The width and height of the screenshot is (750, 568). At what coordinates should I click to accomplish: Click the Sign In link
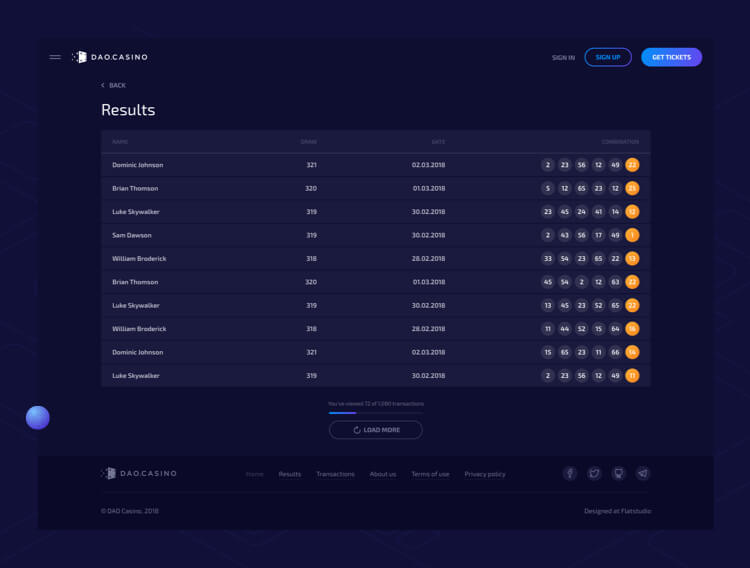(563, 58)
